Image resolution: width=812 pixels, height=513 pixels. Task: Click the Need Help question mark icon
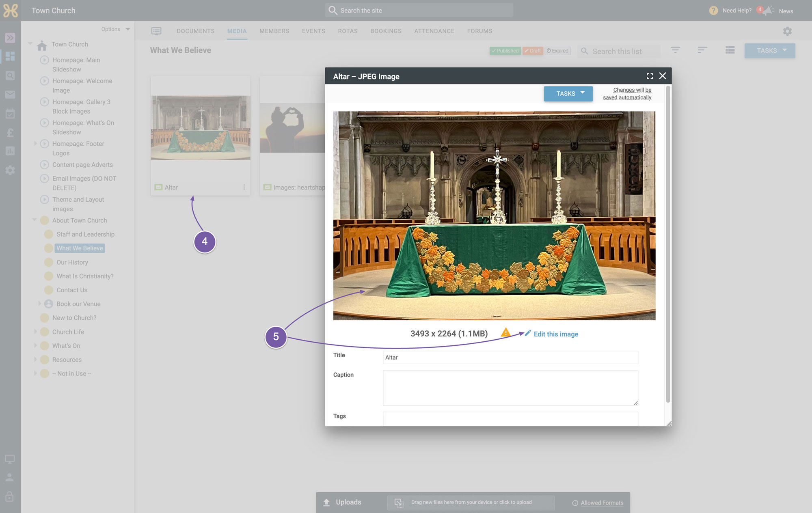coord(713,11)
